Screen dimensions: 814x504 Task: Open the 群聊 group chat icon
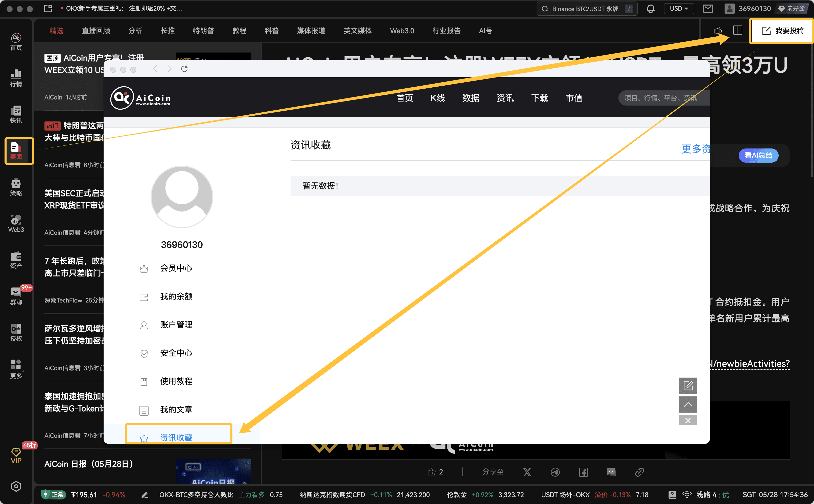click(16, 296)
